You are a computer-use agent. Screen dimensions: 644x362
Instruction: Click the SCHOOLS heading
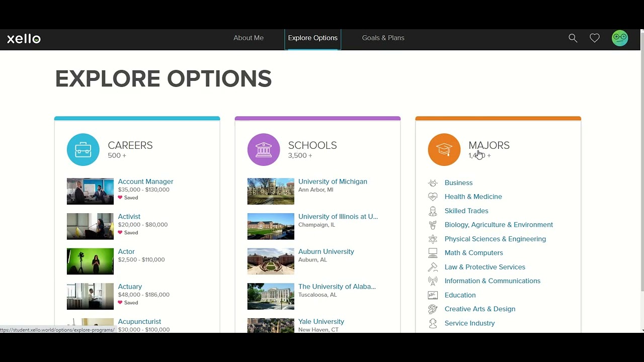tap(312, 145)
